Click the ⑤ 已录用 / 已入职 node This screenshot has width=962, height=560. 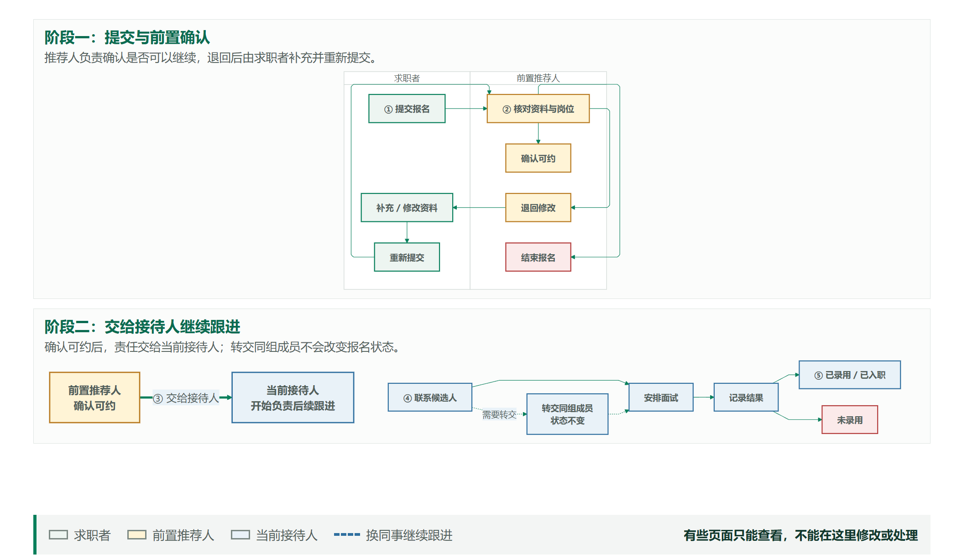pos(850,375)
